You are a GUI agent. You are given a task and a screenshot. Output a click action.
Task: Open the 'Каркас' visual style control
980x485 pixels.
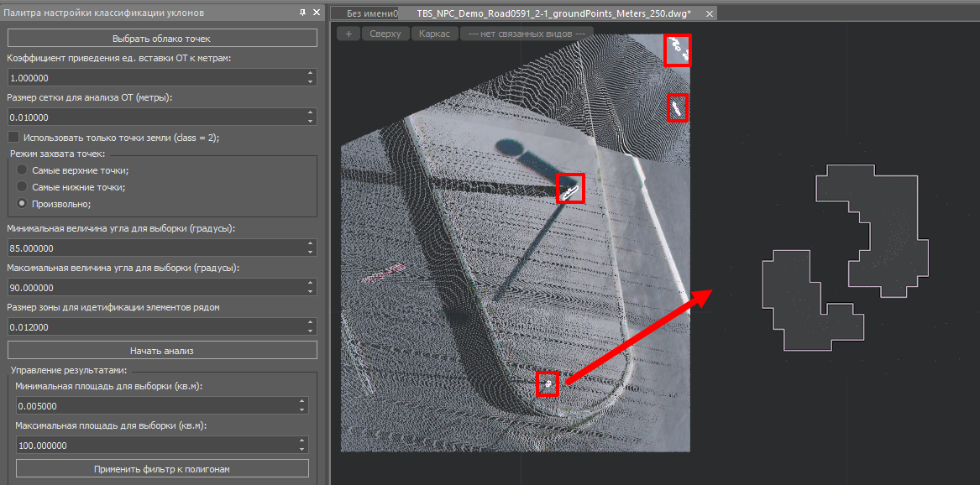click(x=434, y=34)
